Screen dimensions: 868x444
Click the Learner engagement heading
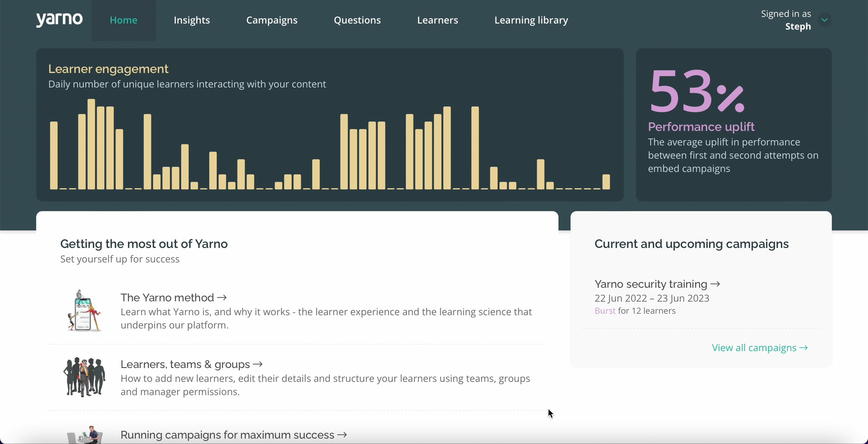[109, 69]
